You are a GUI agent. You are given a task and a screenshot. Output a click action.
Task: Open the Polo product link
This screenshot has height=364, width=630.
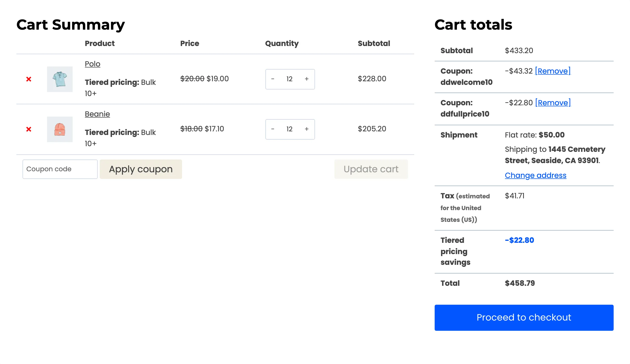coord(93,64)
